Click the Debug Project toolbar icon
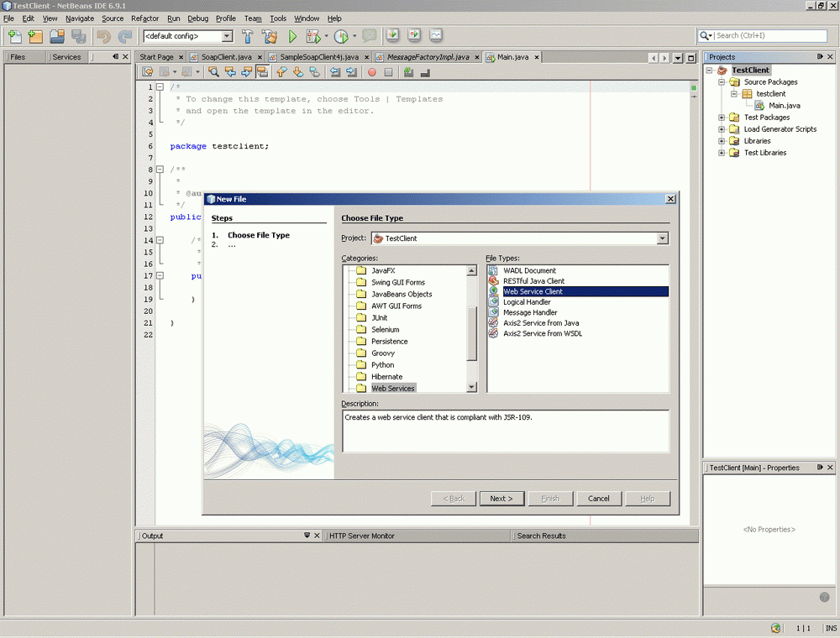This screenshot has width=840, height=638. tap(312, 36)
